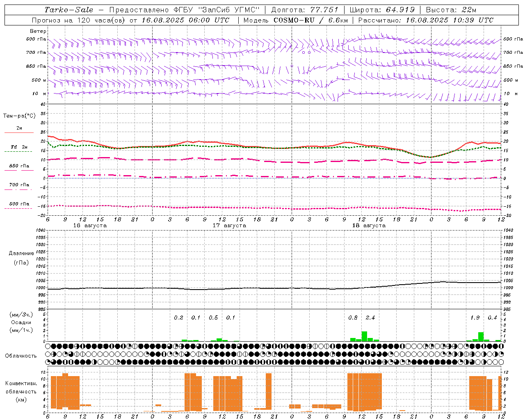The height and width of the screenshot is (420, 525).
Task: Click the "Прогноз на 120 часа(ов)" forecast text
Action: tap(78, 20)
